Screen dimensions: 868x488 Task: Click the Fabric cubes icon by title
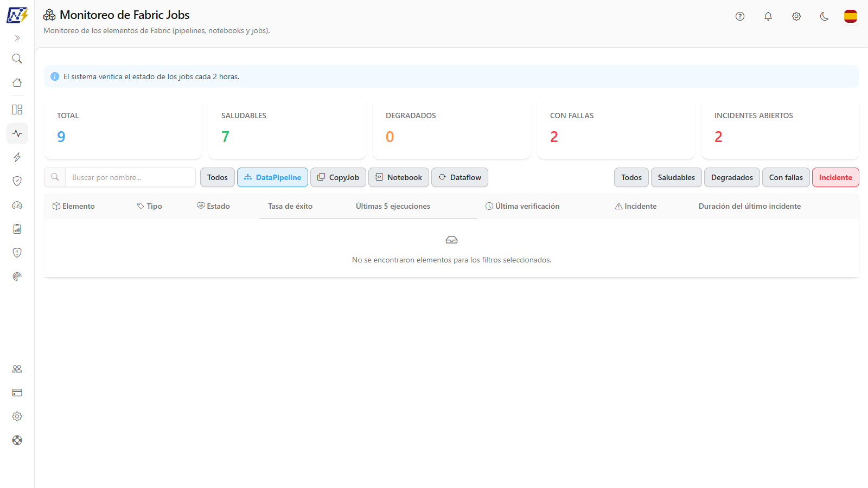pyautogui.click(x=49, y=15)
